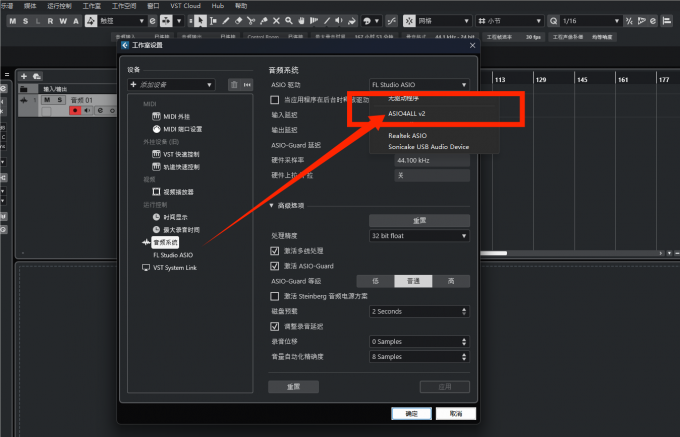Toggle monitor on 音频 01 track
This screenshot has height=437, width=680.
coord(88,111)
